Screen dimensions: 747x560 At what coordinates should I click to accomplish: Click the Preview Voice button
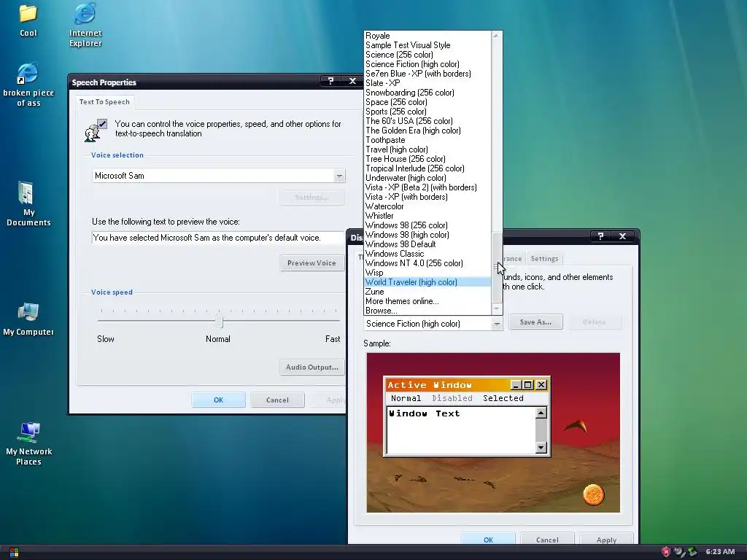pos(311,262)
